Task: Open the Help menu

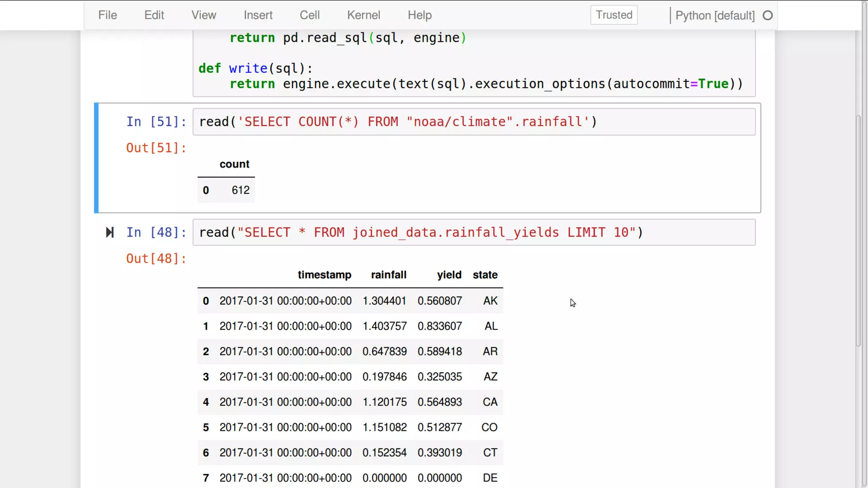Action: (420, 15)
